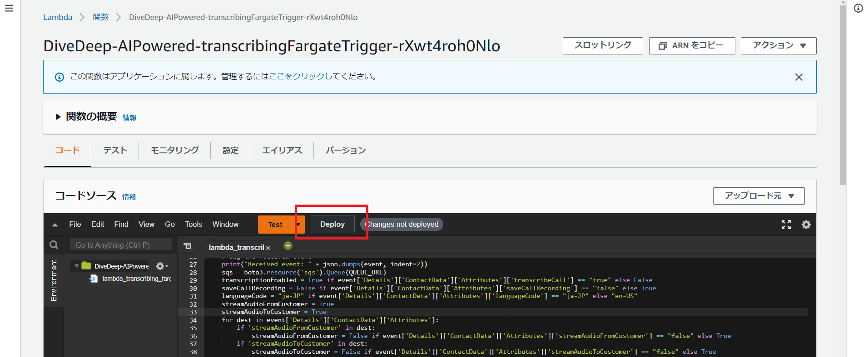The height and width of the screenshot is (357, 868).
Task: Click the ARN copy icon
Action: (x=663, y=45)
